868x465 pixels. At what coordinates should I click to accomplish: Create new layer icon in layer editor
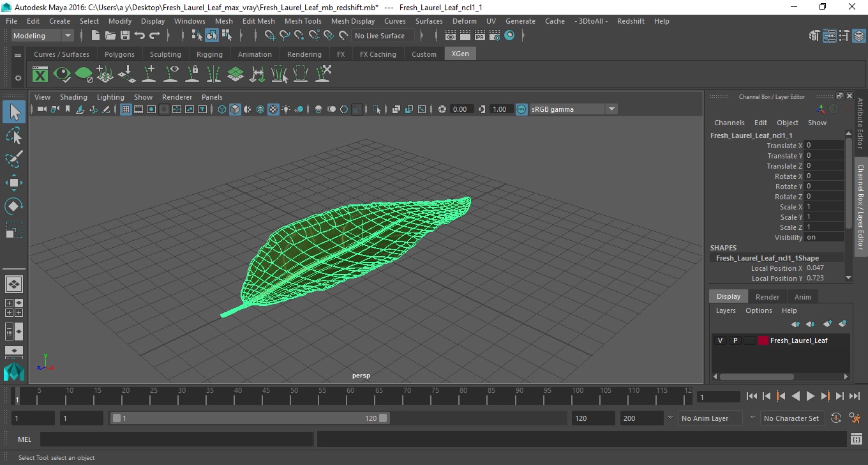[x=827, y=324]
